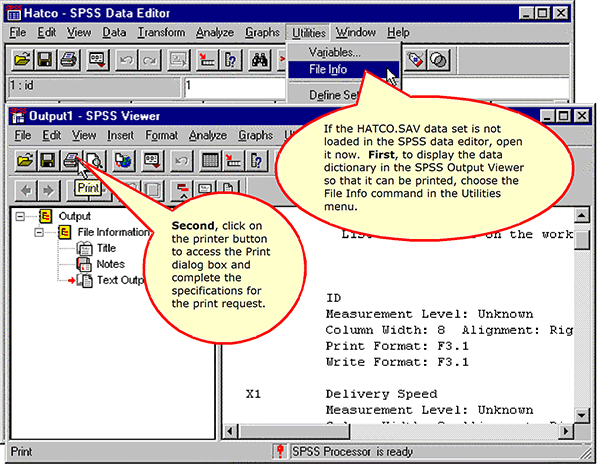Open a file from Data Editor toolbar

[22, 60]
